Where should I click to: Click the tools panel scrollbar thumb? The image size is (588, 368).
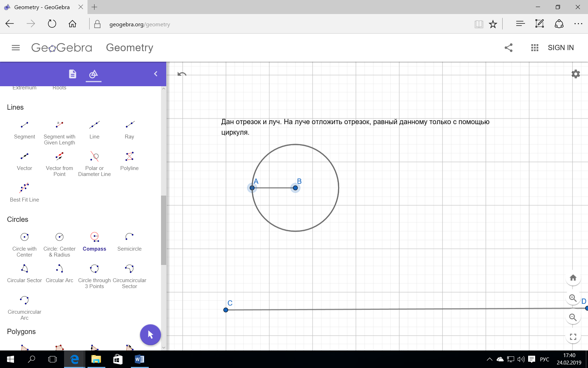[163, 230]
